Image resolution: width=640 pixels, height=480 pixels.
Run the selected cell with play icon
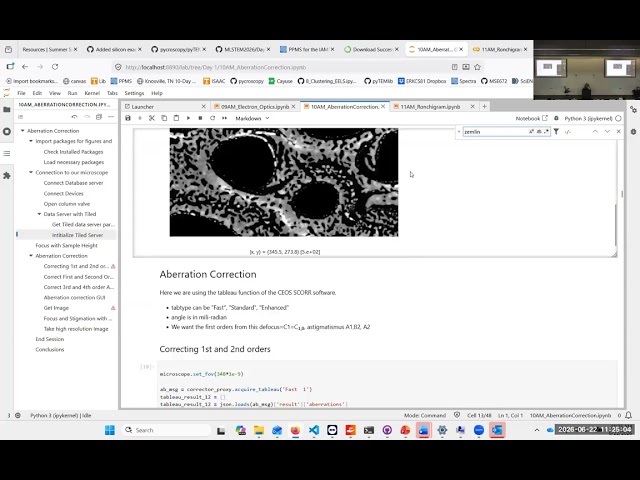[188, 118]
